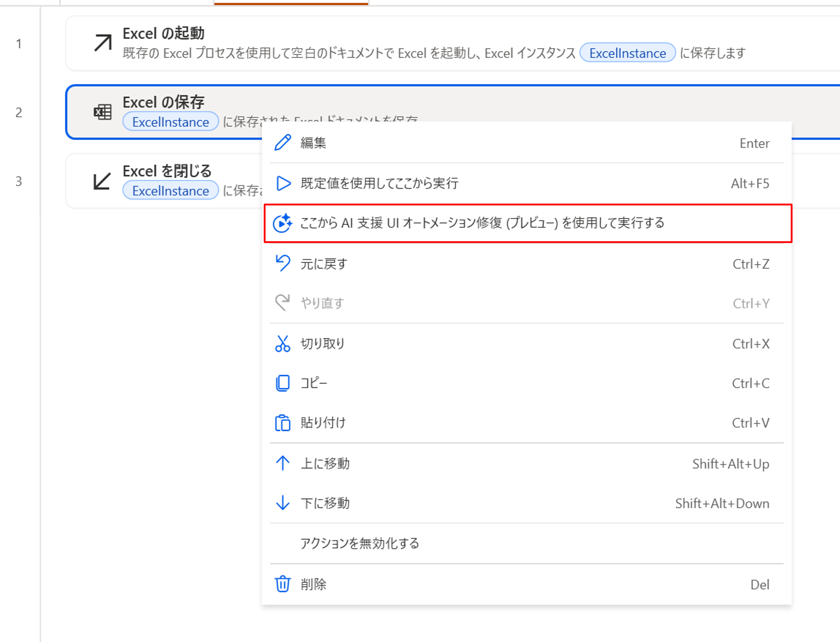Select 切り取り from the menu
840x642 pixels.
tap(527, 344)
